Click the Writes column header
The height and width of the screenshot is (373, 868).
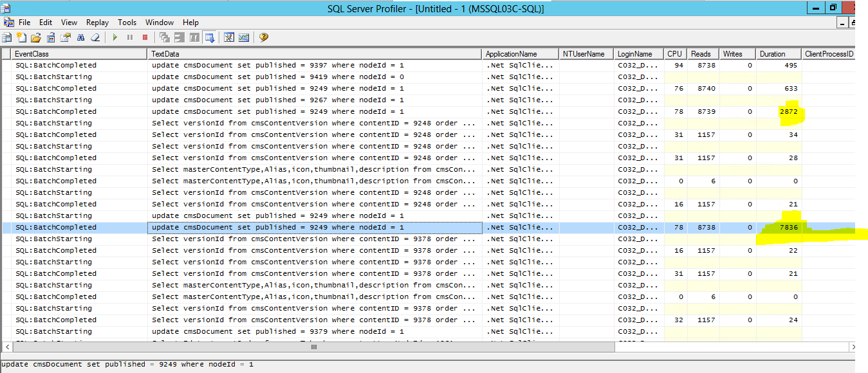click(738, 54)
